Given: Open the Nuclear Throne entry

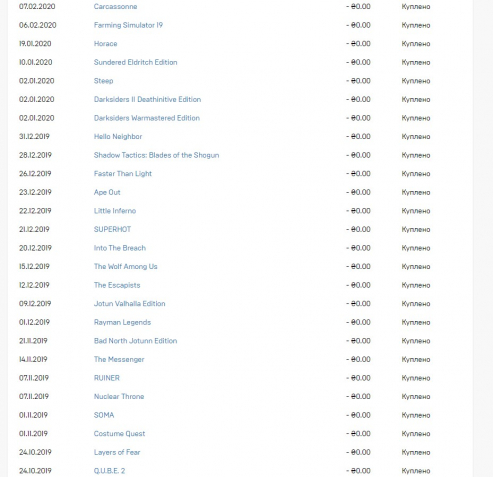Looking at the screenshot, I should coord(119,397).
